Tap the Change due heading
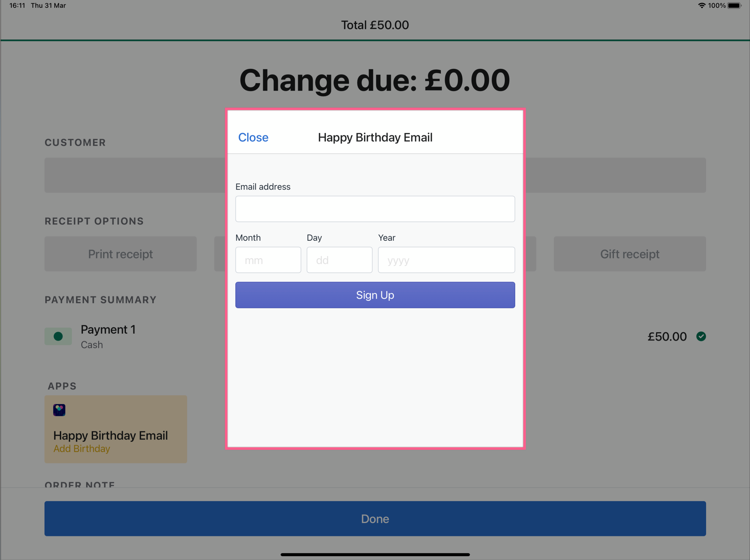 pos(375,80)
